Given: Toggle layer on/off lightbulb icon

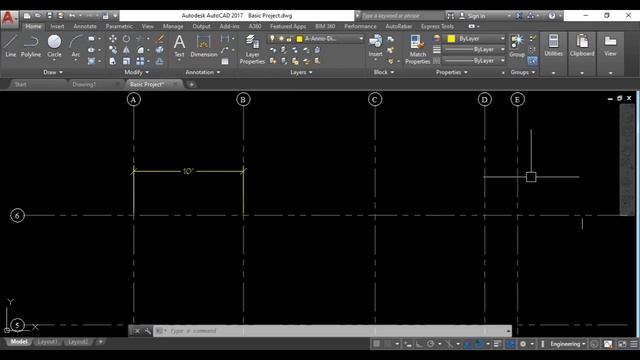Looking at the screenshot, I should point(272,38).
